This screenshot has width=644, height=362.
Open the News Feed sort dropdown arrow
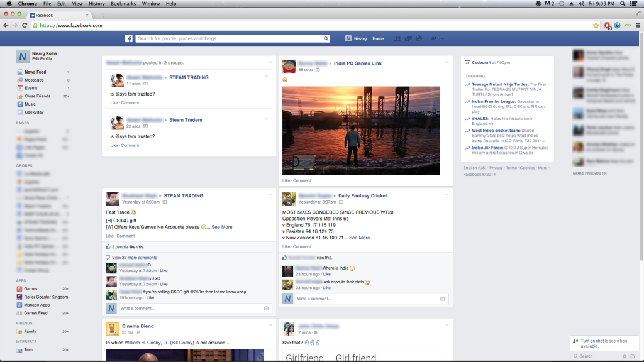(68, 72)
